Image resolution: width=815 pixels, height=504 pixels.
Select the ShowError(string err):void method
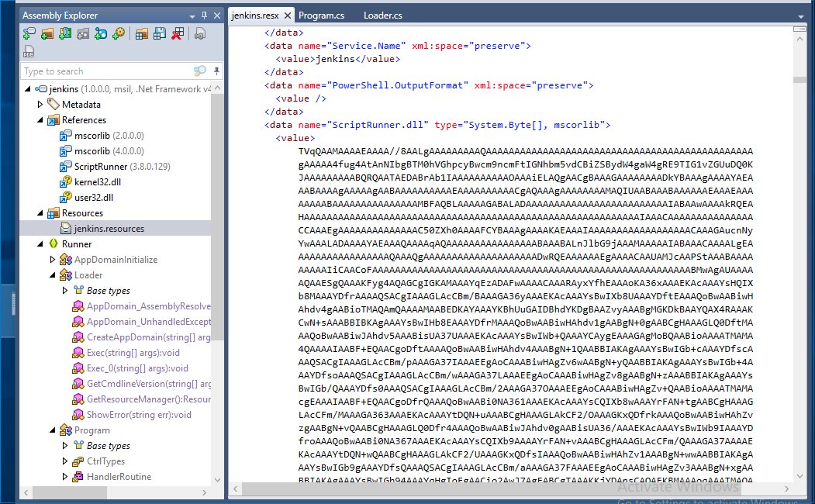[139, 415]
